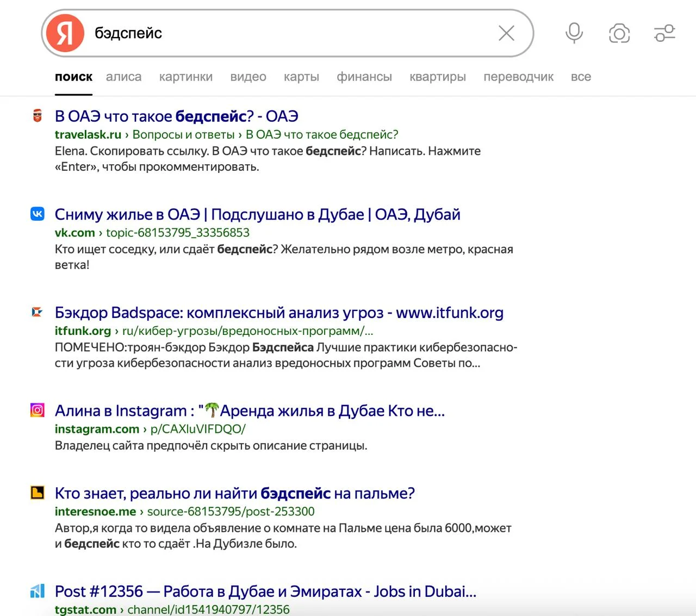
Task: Expand the все services menu
Action: tap(580, 77)
